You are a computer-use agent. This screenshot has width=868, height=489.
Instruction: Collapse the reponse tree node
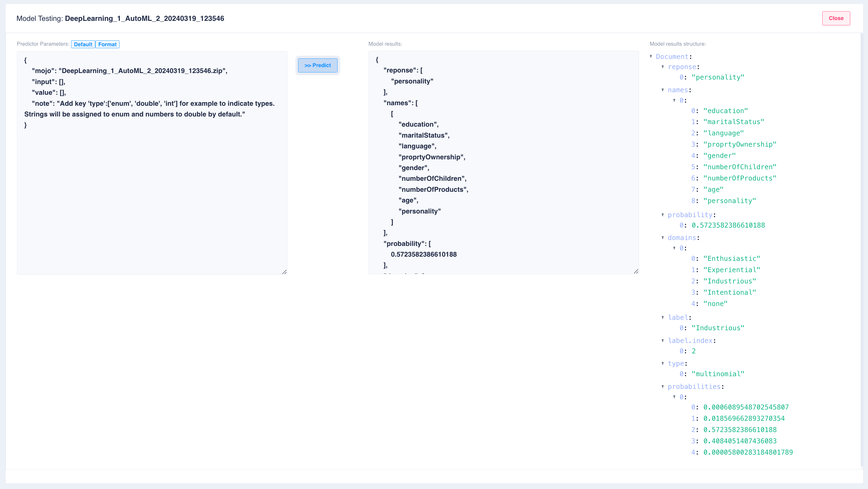click(663, 67)
